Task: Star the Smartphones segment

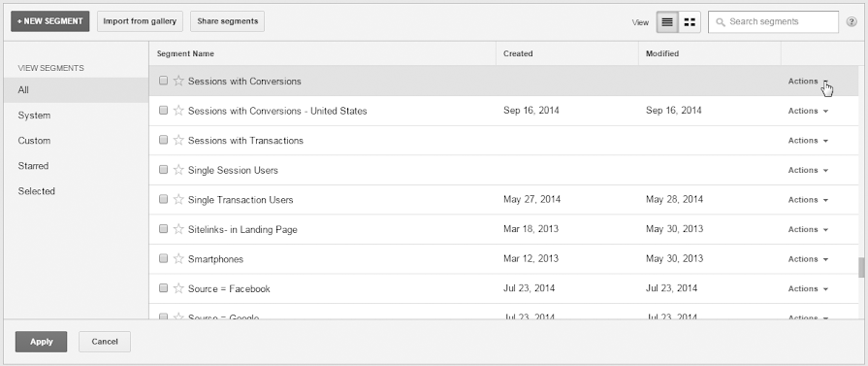Action: click(178, 259)
